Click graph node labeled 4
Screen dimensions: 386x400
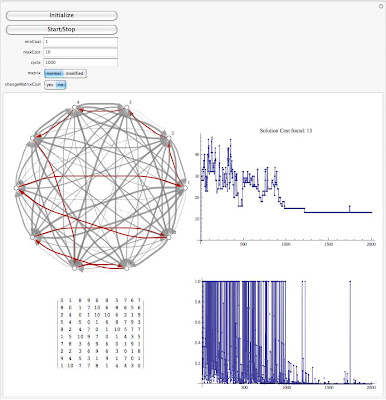click(75, 107)
